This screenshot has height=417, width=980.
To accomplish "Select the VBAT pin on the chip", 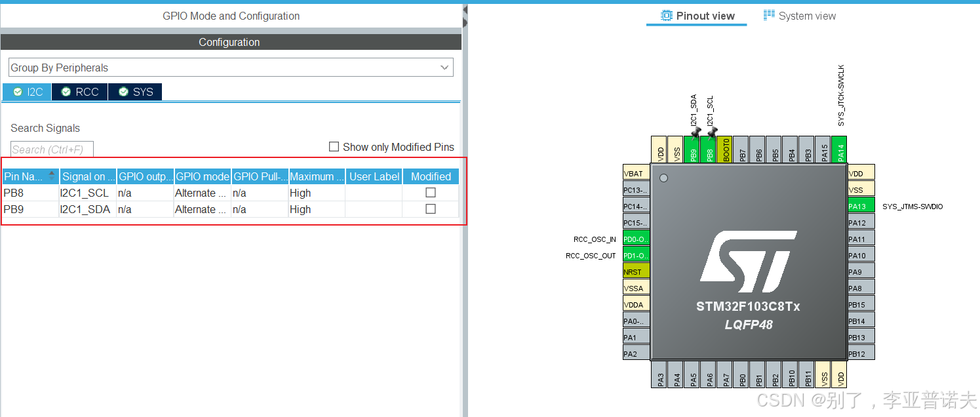I will tap(636, 173).
